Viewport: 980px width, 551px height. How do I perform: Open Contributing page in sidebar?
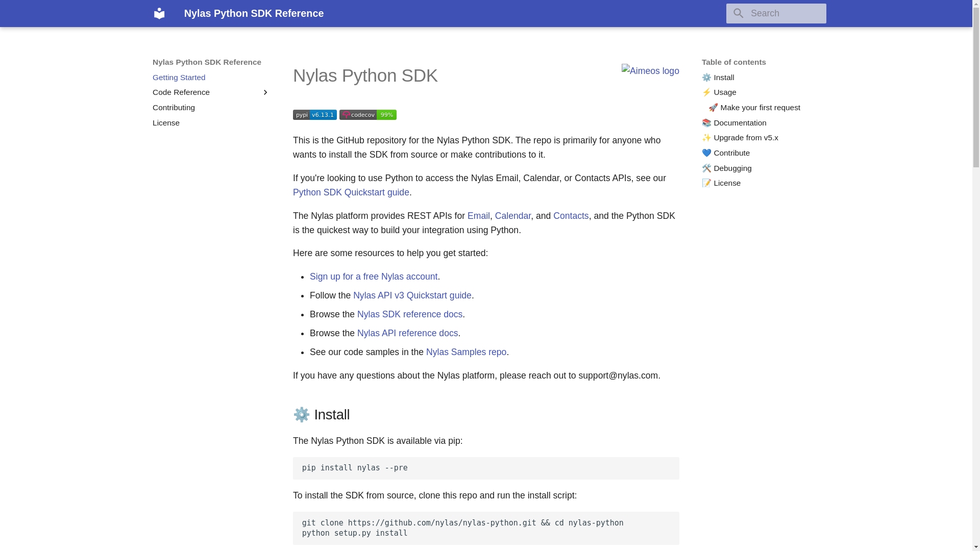pos(174,108)
